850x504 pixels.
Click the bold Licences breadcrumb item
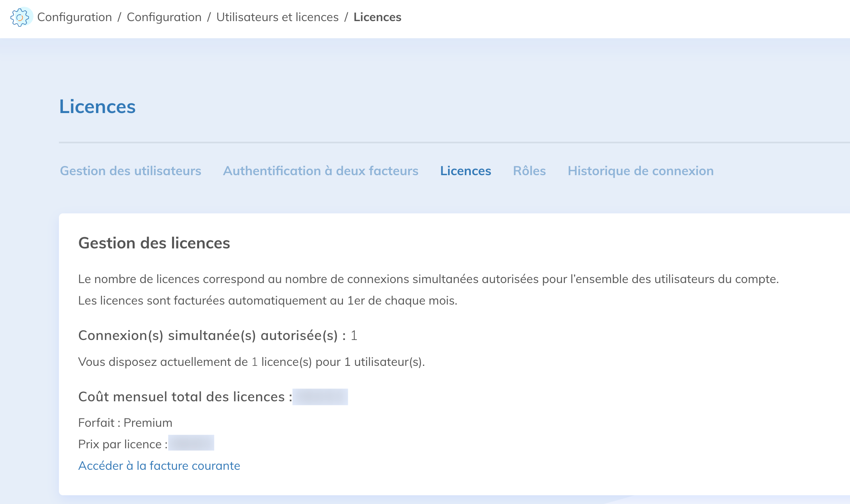[377, 17]
